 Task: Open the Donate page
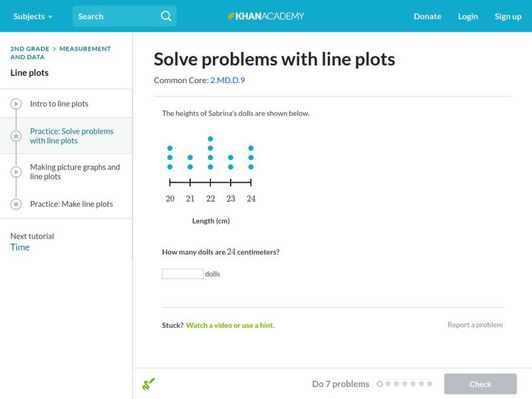point(427,16)
